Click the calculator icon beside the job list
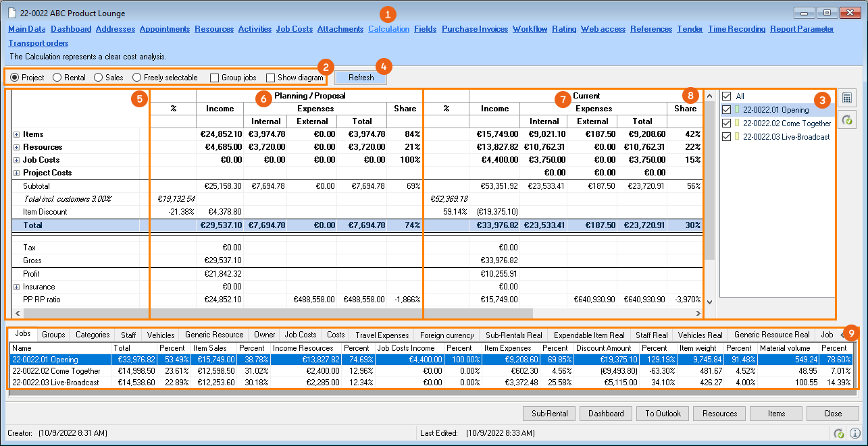 (847, 98)
